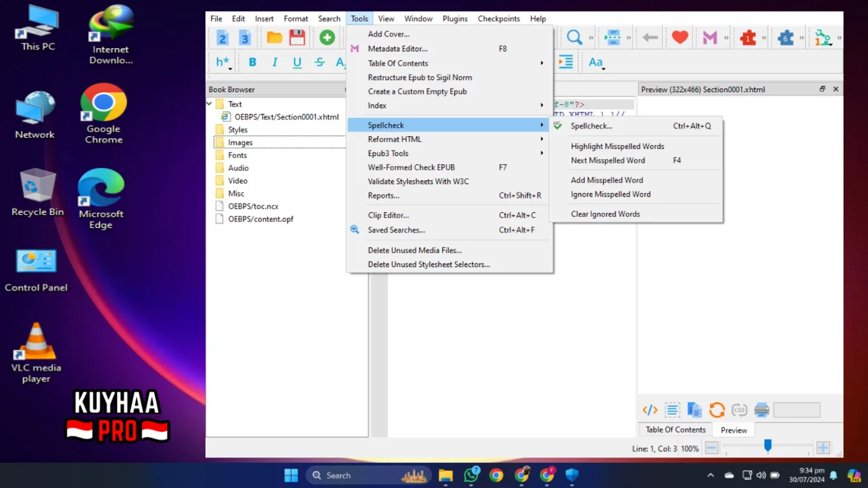
Task: Click the gray Back arrow icon
Action: (x=650, y=38)
